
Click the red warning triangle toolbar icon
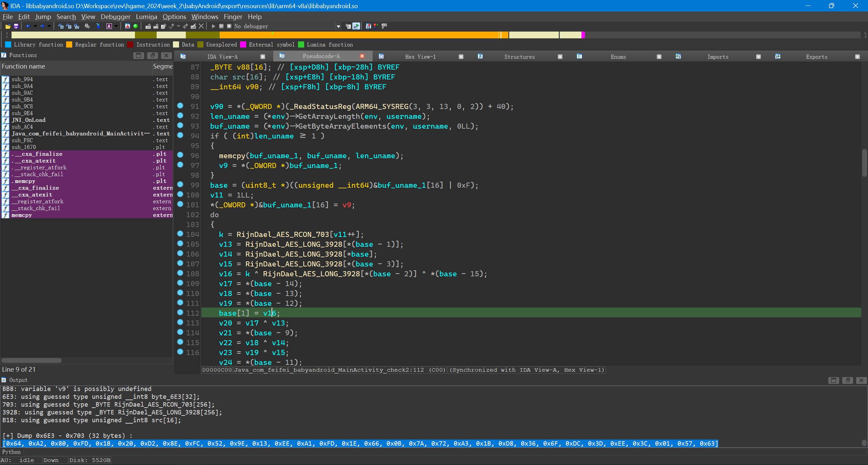[x=127, y=26]
